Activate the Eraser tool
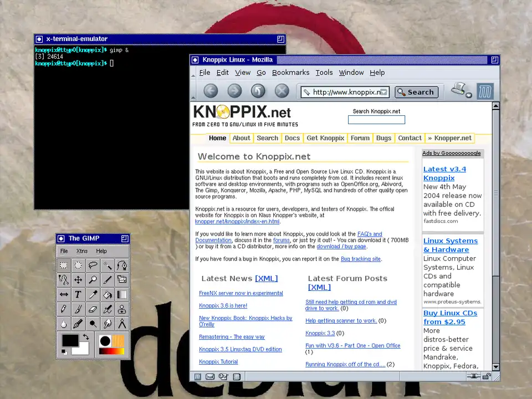Viewport: 532px width, 399px height. tap(93, 309)
